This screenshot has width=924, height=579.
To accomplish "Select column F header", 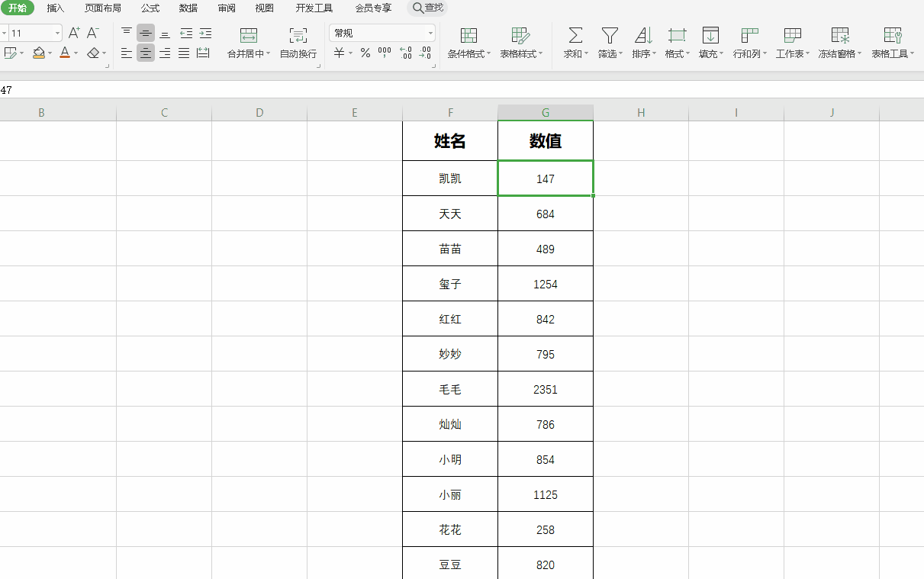I will [450, 112].
